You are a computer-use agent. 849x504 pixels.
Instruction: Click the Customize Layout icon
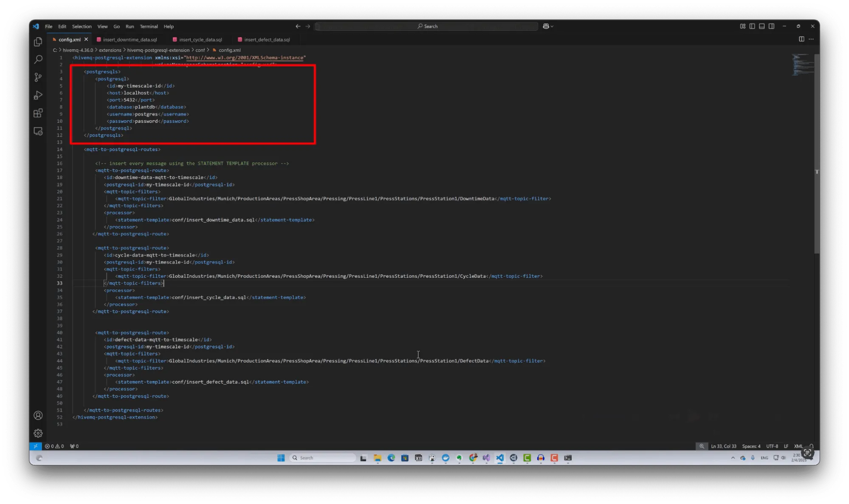pos(742,26)
